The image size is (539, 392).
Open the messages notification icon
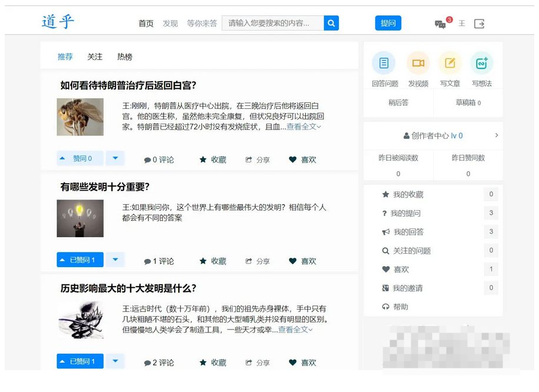pyautogui.click(x=440, y=24)
